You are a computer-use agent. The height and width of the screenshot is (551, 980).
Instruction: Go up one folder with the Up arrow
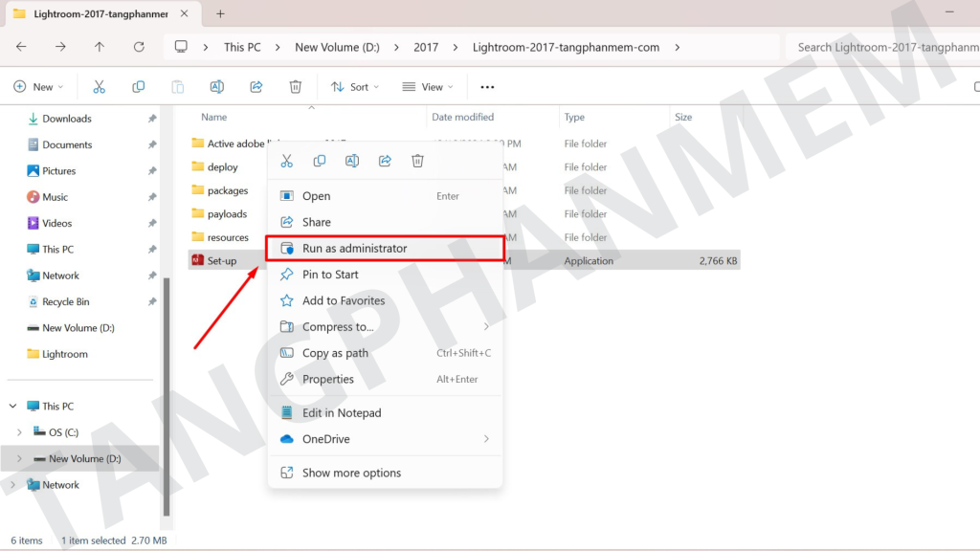click(x=100, y=47)
